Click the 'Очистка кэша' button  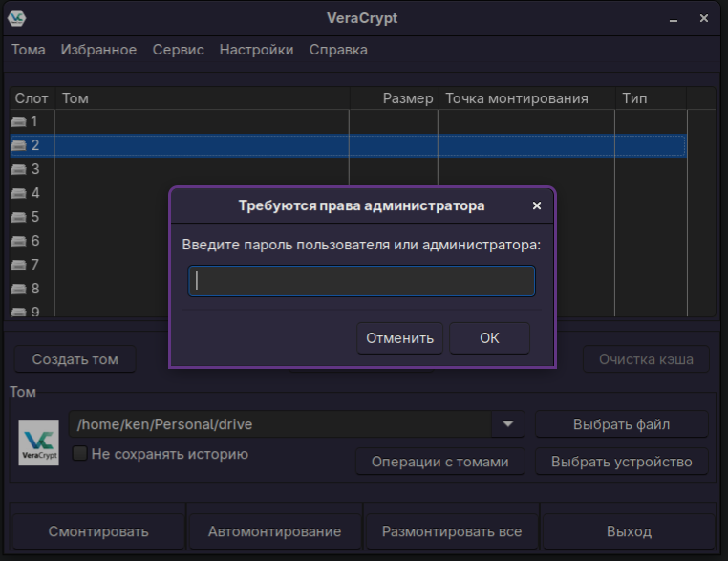[x=646, y=359]
